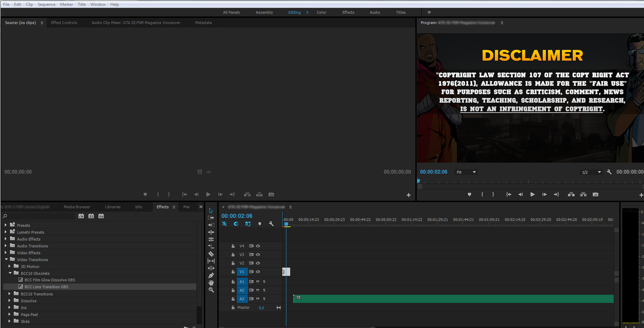Mute audio track A1

pos(258,281)
